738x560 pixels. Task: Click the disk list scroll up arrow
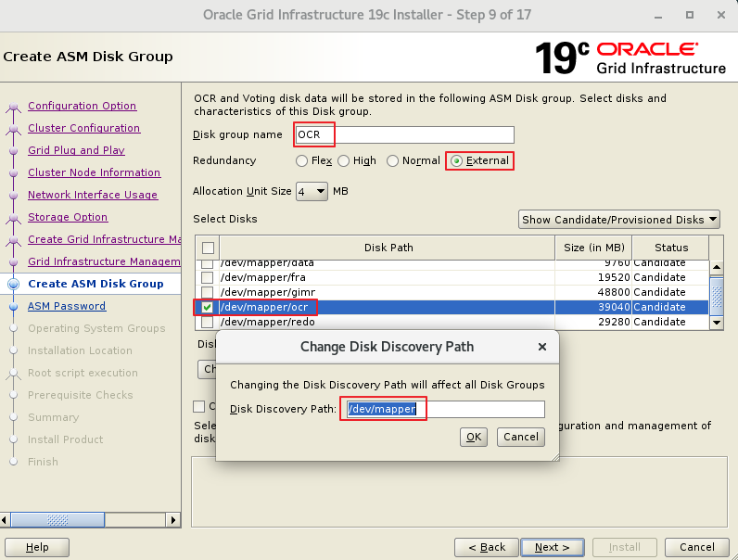click(716, 268)
